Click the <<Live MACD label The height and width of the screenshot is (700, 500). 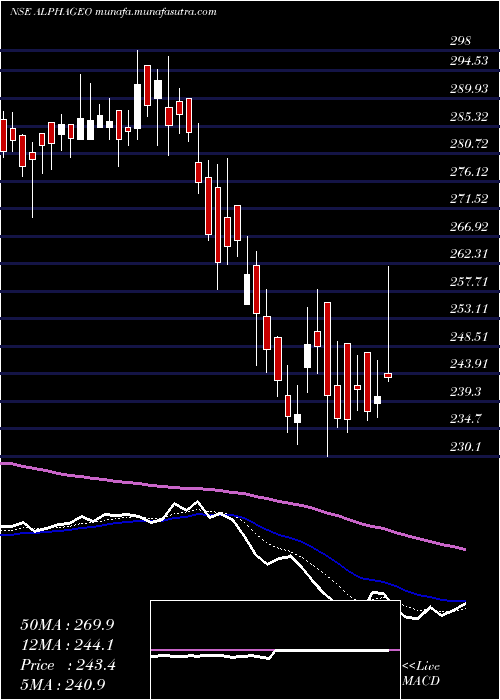[421, 674]
